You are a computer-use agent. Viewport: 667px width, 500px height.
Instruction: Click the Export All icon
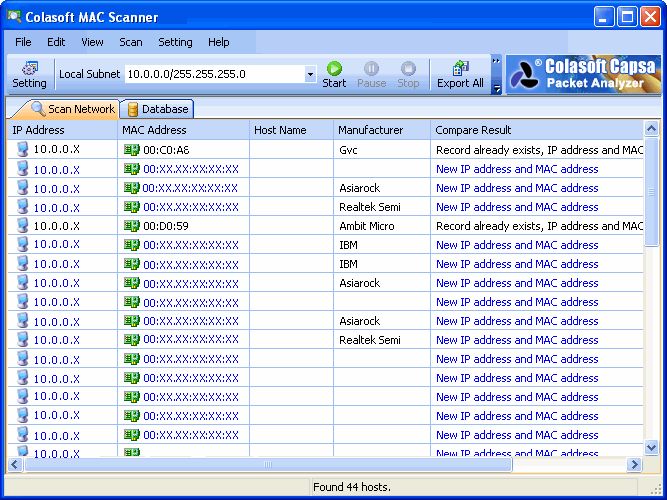(460, 74)
